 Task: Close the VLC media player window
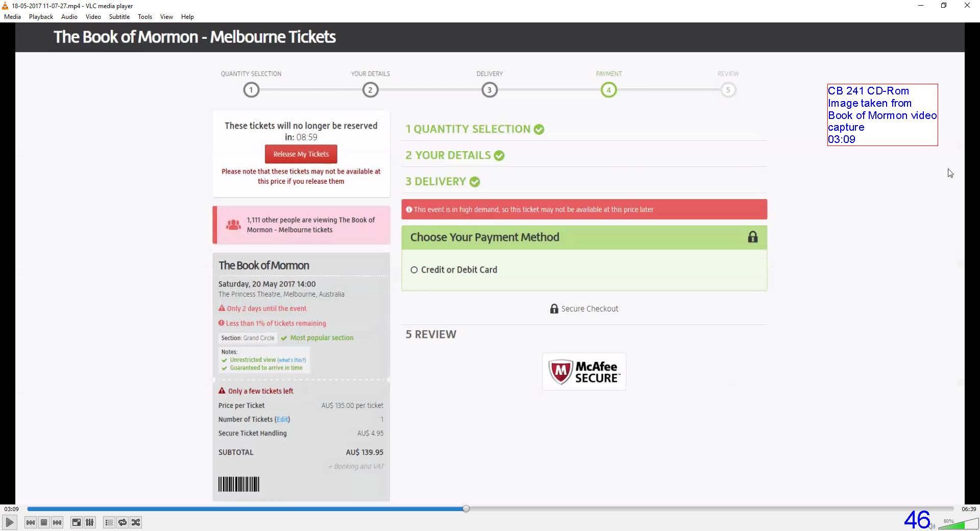click(967, 6)
